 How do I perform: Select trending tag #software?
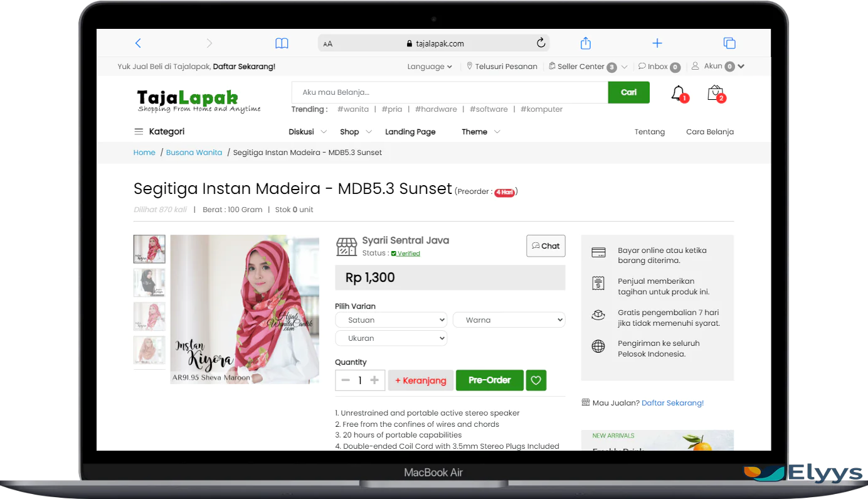(x=489, y=109)
